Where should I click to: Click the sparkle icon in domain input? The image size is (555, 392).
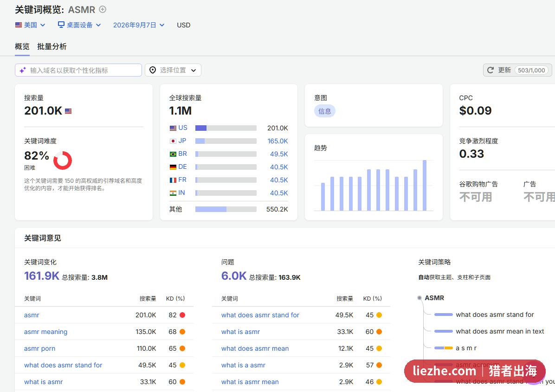click(x=23, y=70)
